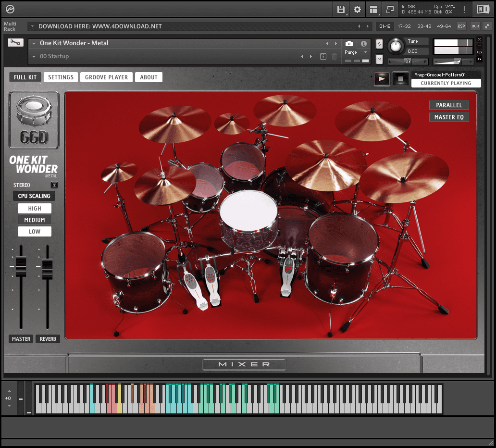496x448 pixels.
Task: Toggle the AUX button on instrument header
Action: (480, 52)
